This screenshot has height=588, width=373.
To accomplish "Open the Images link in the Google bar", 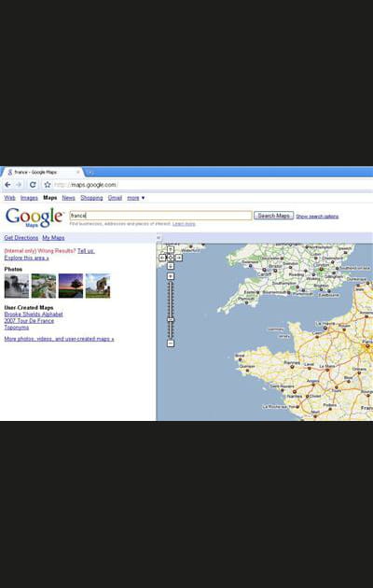I will pyautogui.click(x=29, y=198).
